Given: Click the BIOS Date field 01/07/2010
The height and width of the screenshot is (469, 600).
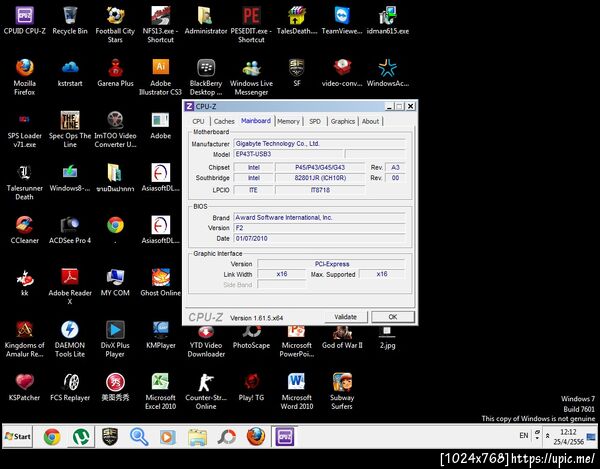Looking at the screenshot, I should tap(319, 238).
